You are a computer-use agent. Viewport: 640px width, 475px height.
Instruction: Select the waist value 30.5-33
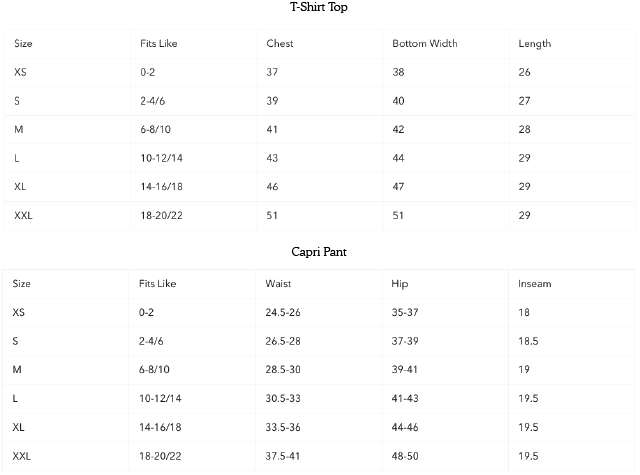pos(284,398)
